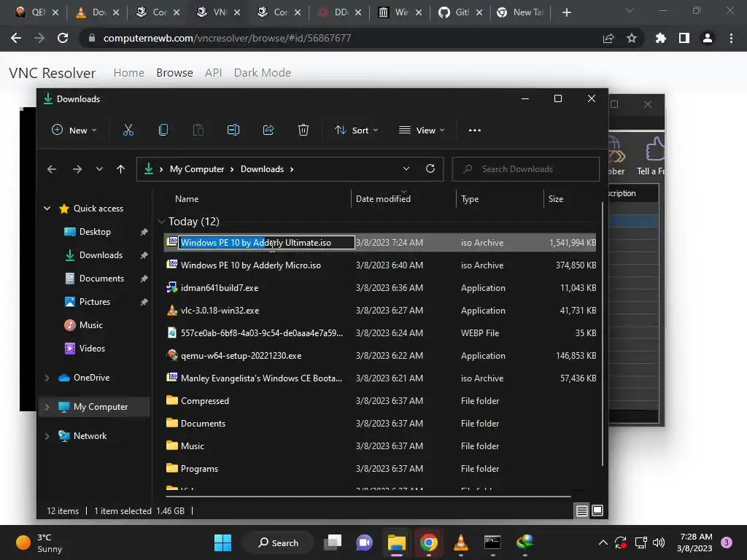Open Chrome profile avatar icon
747x560 pixels.
[708, 38]
